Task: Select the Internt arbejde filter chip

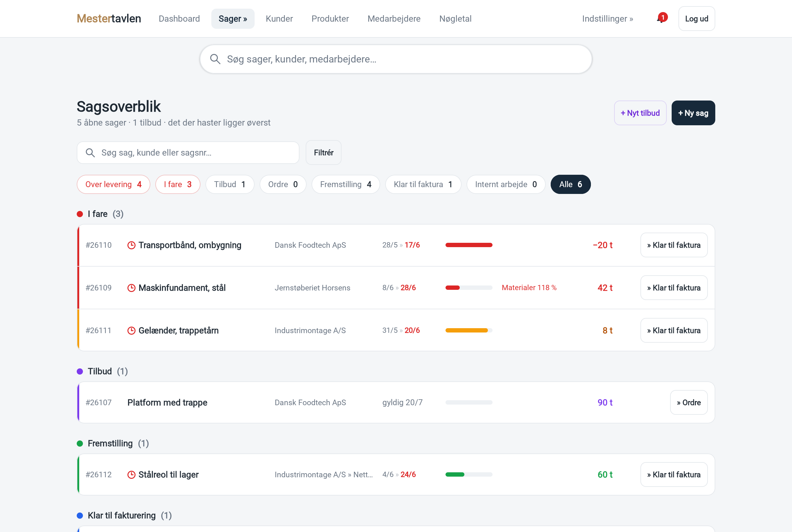Action: tap(506, 184)
